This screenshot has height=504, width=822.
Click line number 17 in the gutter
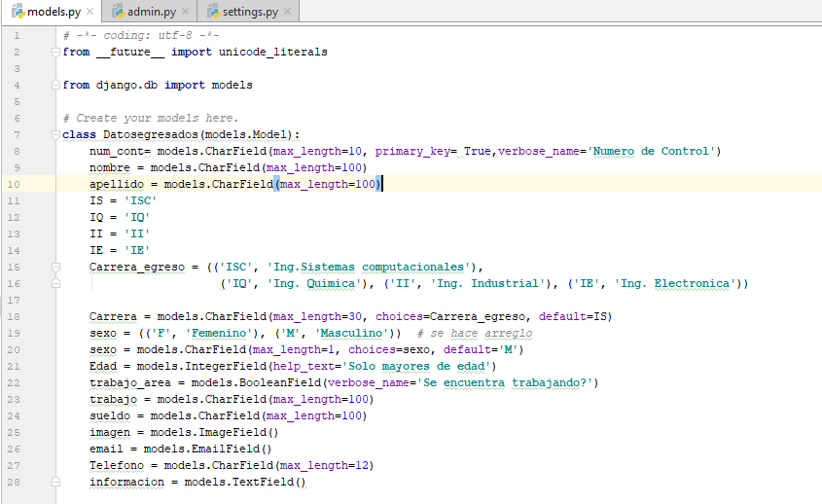tap(14, 300)
